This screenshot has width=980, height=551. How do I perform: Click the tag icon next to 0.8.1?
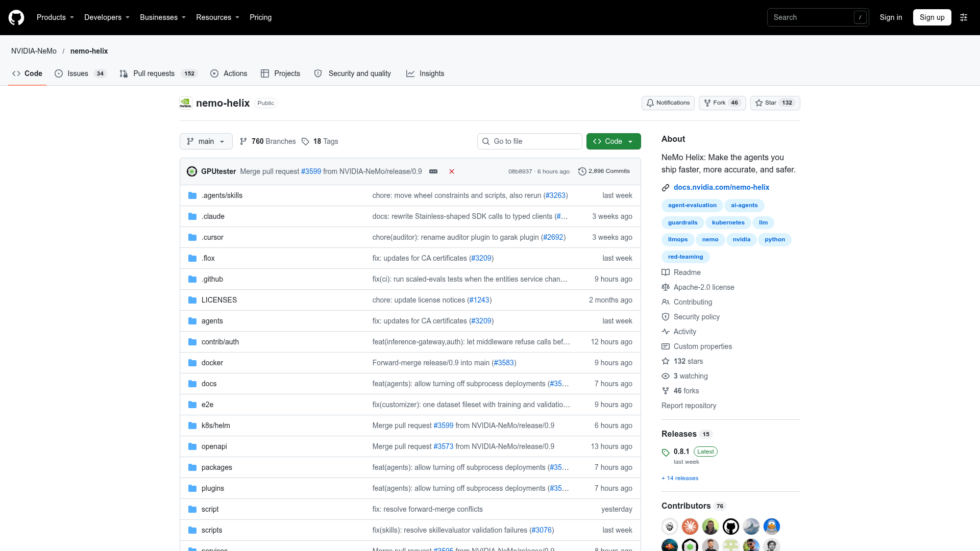pyautogui.click(x=666, y=453)
